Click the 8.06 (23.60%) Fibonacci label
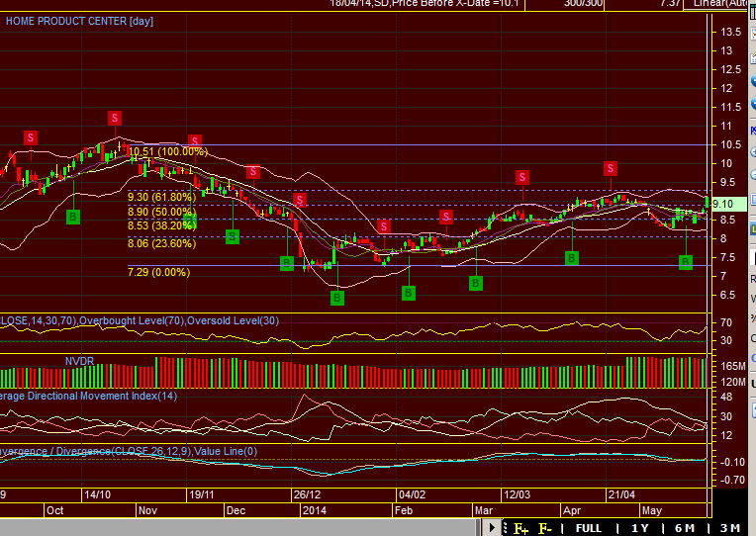 pos(161,243)
